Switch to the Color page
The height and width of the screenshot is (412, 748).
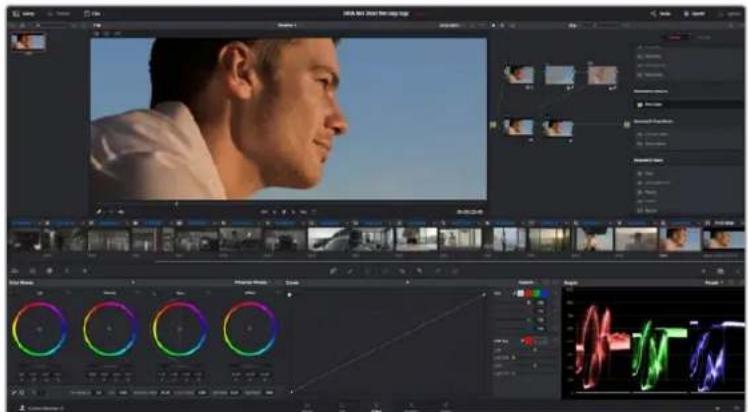[376, 406]
